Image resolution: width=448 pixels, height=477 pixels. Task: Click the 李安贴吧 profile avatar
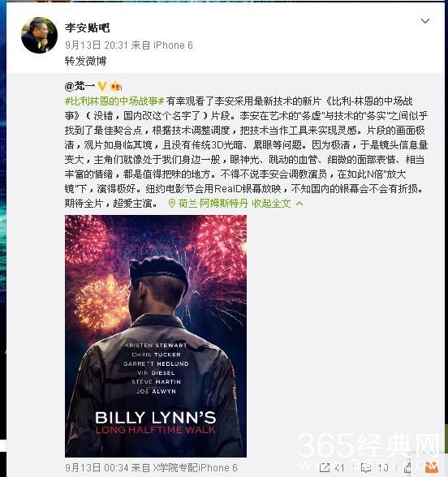click(39, 36)
